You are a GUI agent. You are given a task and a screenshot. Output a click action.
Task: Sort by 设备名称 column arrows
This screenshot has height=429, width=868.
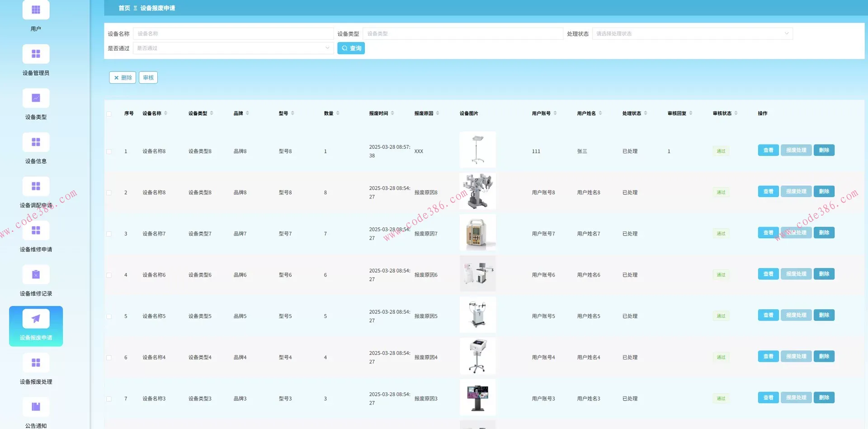pos(165,113)
